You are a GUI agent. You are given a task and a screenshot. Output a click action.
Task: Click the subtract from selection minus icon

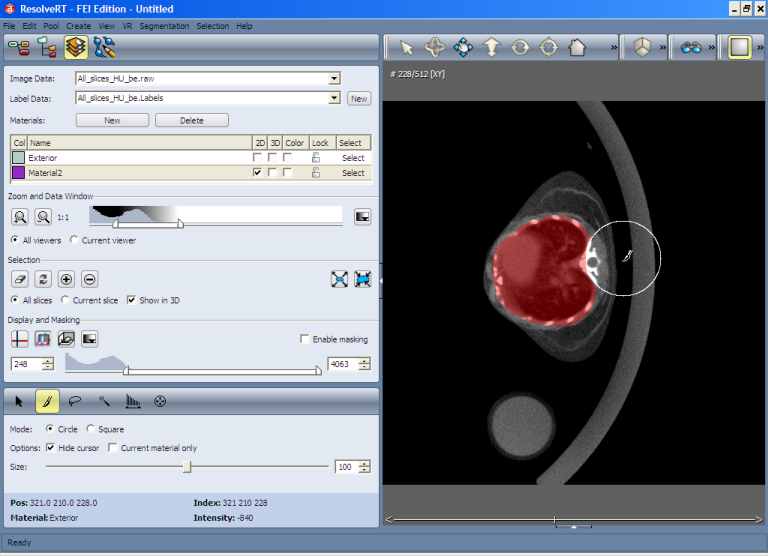(89, 280)
